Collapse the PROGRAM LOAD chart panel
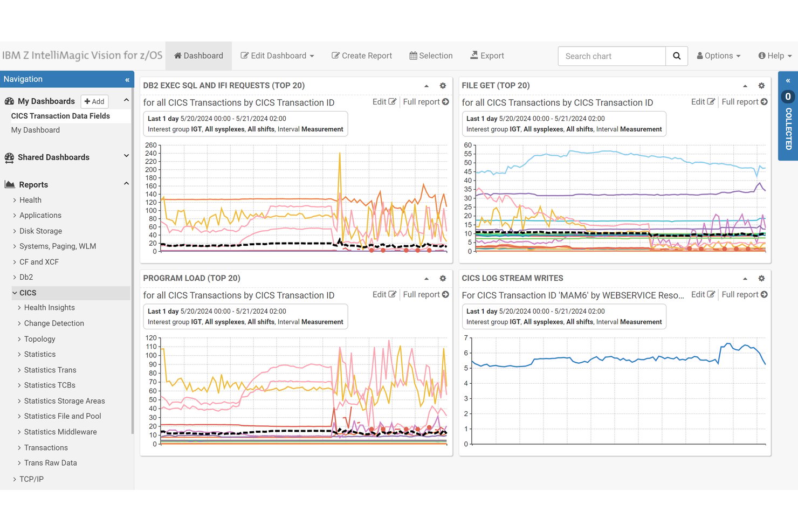Image resolution: width=798 pixels, height=532 pixels. click(x=426, y=279)
